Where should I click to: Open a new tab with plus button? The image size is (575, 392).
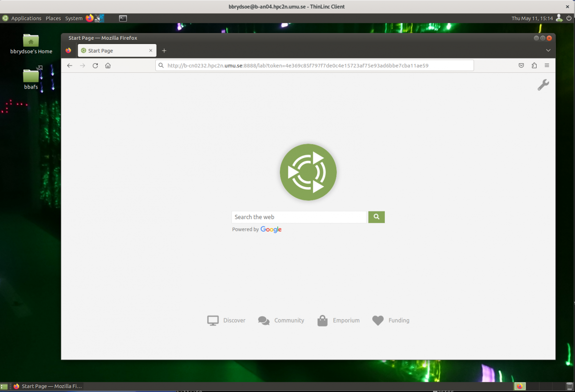tap(164, 51)
